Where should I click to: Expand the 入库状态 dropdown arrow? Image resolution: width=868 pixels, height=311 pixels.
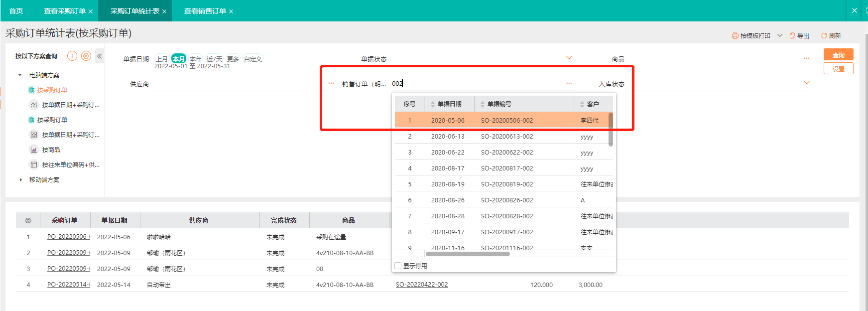pos(807,83)
